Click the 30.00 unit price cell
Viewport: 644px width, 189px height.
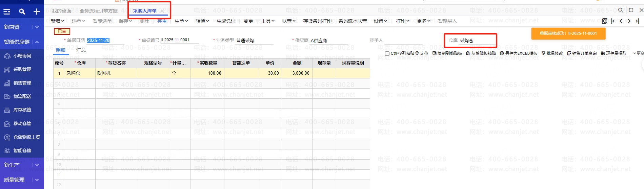(x=270, y=73)
